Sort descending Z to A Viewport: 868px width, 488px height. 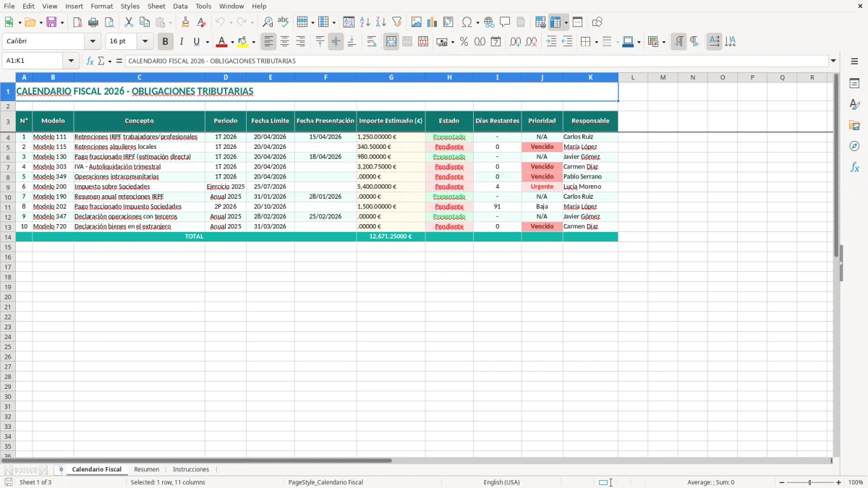click(x=381, y=22)
